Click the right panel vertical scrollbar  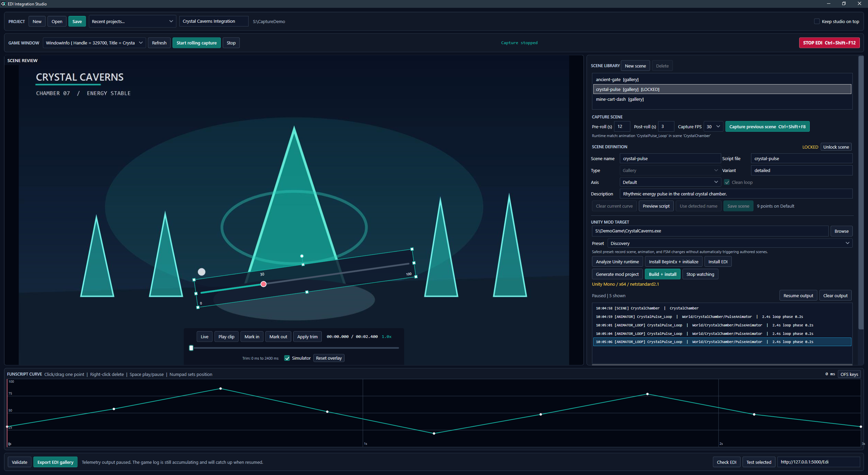tap(861, 193)
